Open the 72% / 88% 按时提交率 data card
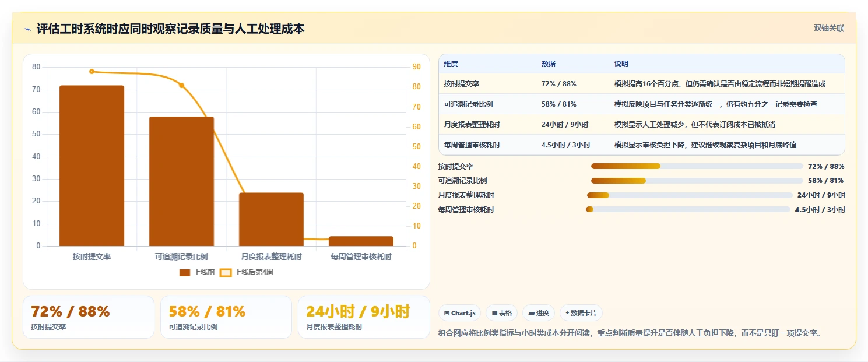Screen dimensions: 868x362 (89, 317)
